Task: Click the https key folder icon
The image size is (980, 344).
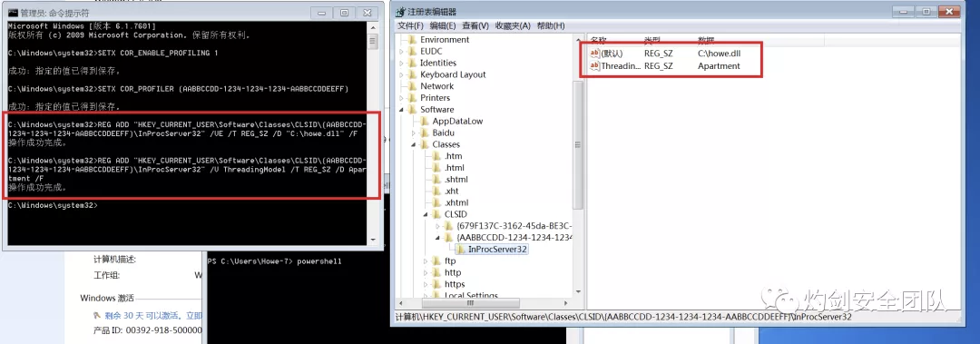Action: click(x=436, y=285)
